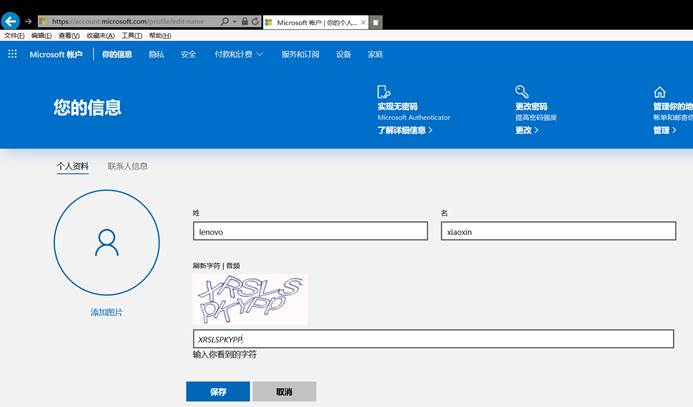This screenshot has width=693, height=407.
Task: Open the 工具(T) menu
Action: click(x=132, y=36)
